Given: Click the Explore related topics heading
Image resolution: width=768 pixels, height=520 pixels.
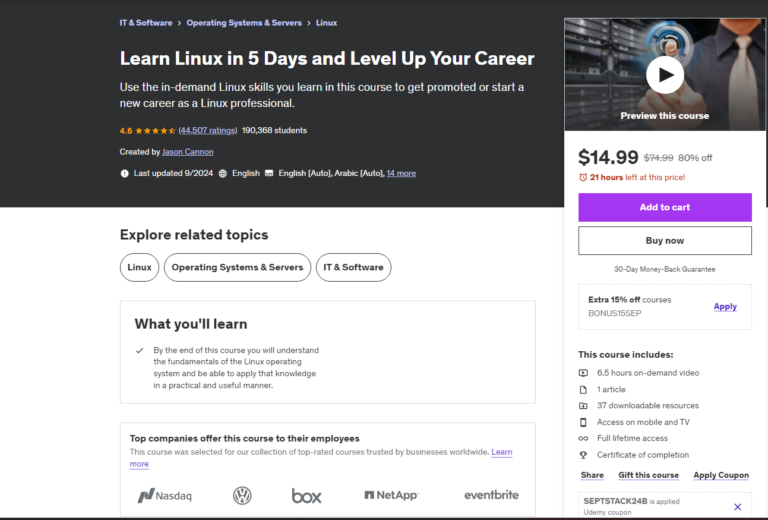Looking at the screenshot, I should click(x=194, y=235).
